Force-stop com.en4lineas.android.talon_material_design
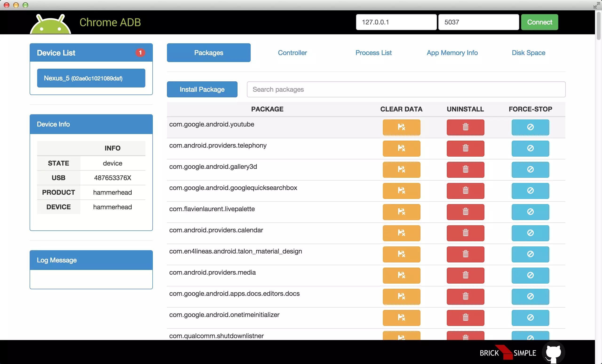Screen dimensions: 602x364 pos(530,254)
